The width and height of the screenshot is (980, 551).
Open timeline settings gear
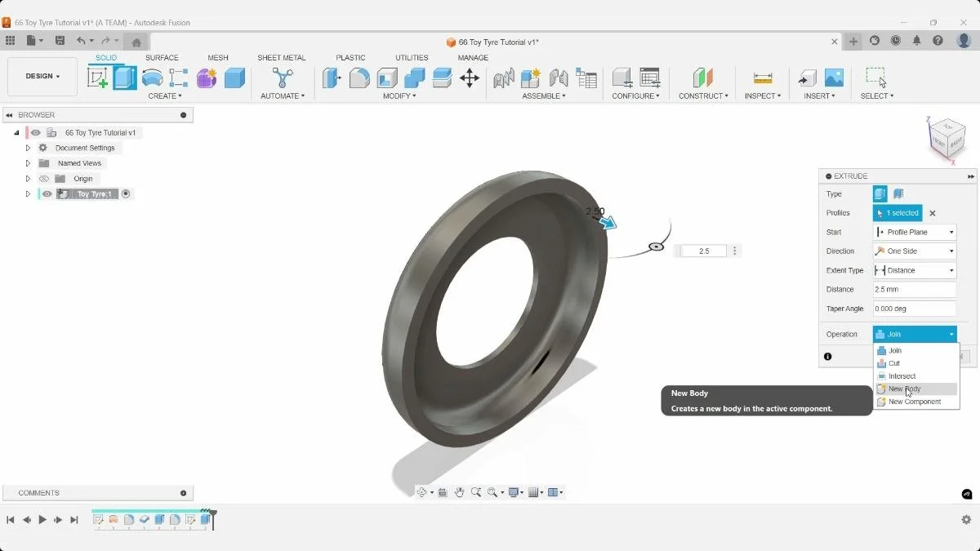966,520
